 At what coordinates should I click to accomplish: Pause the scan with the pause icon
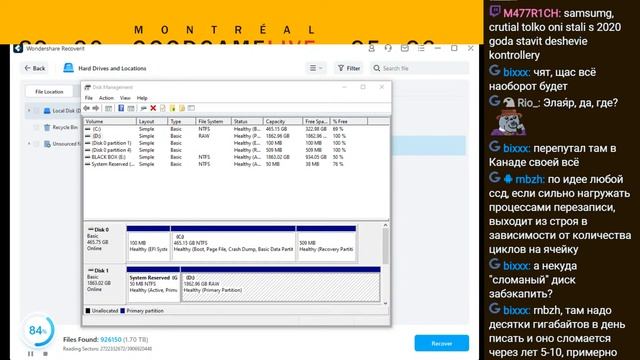(x=31, y=353)
